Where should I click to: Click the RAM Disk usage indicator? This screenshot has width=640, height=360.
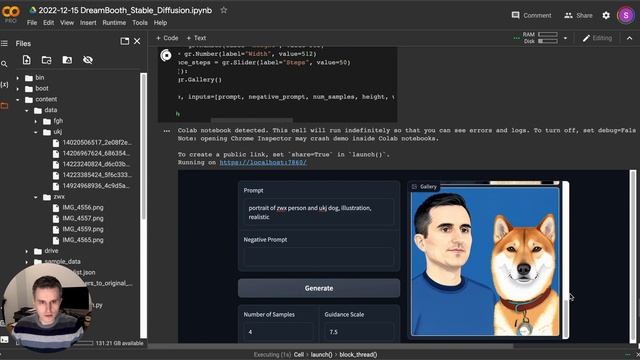tap(540, 38)
